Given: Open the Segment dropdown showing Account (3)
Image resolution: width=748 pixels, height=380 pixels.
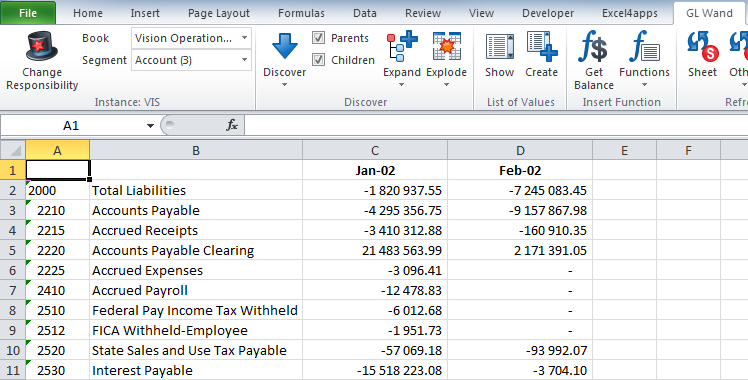Looking at the screenshot, I should pos(191,60).
